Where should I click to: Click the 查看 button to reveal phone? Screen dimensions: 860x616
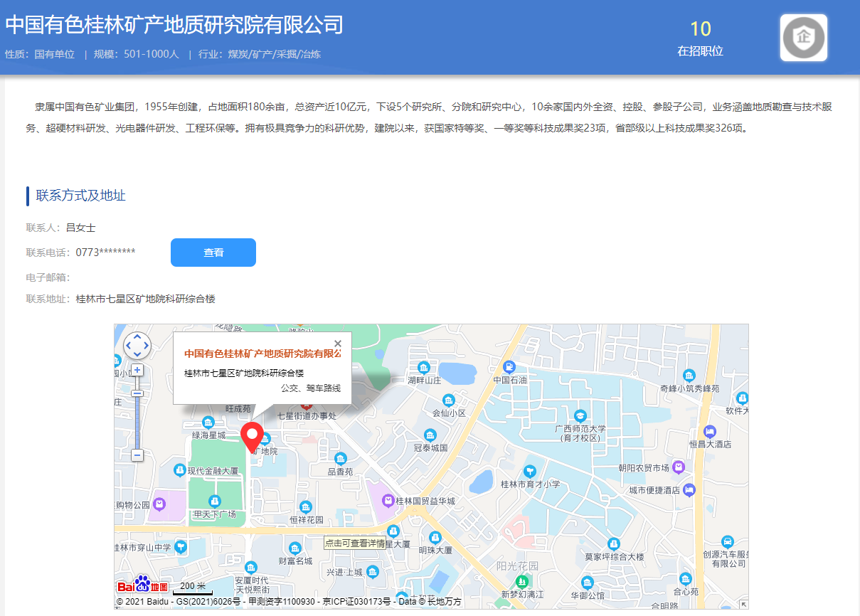(x=213, y=253)
